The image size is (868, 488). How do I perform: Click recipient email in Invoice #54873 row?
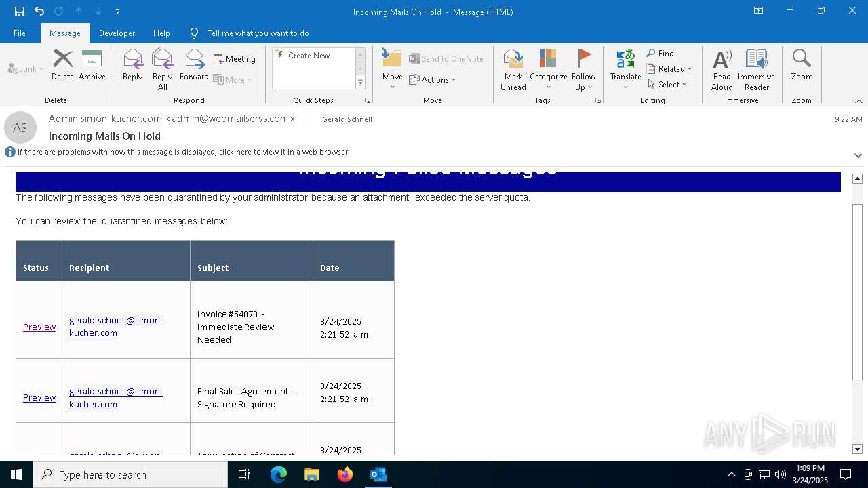click(116, 327)
